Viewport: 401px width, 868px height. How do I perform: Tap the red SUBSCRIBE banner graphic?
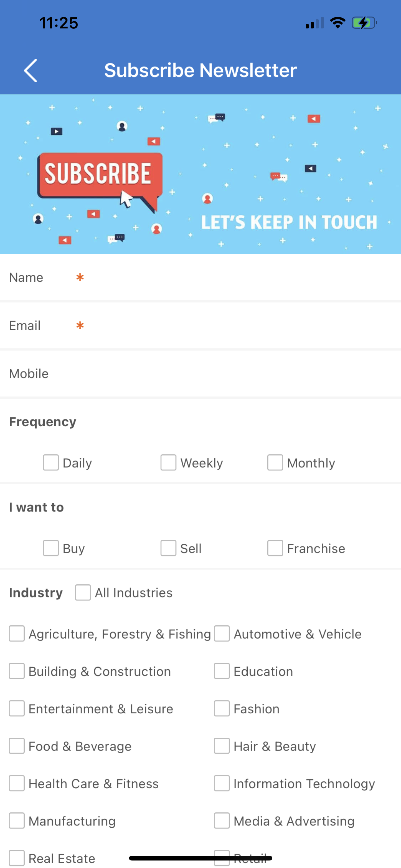100,179
